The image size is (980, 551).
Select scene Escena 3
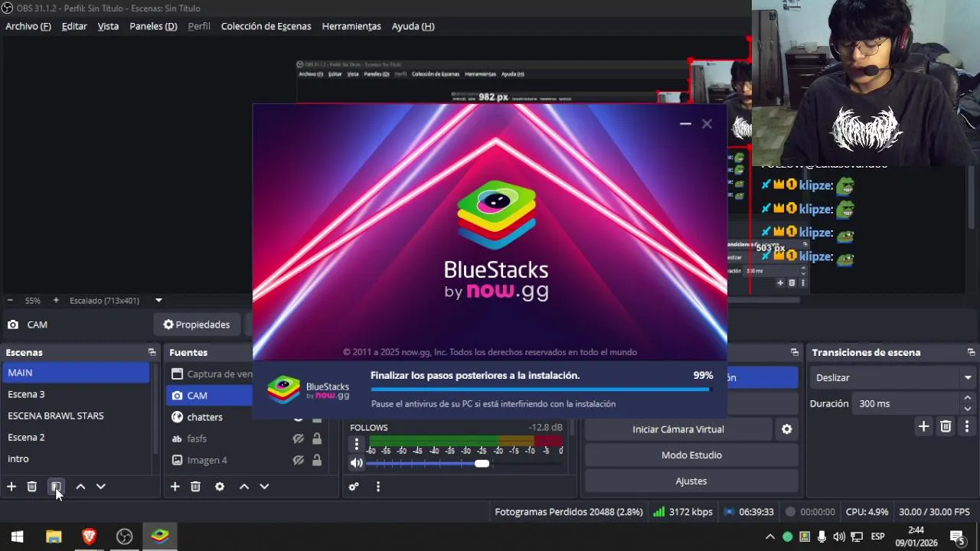76,394
